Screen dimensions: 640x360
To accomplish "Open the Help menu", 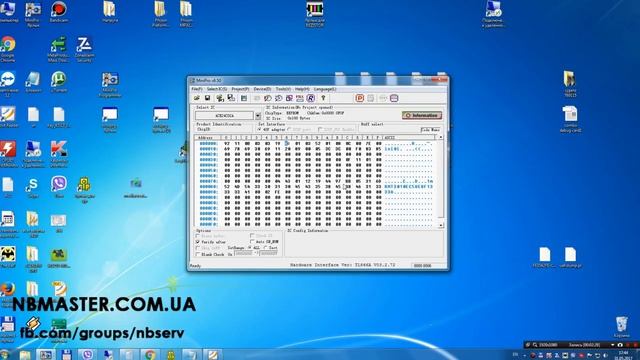I will [x=302, y=89].
